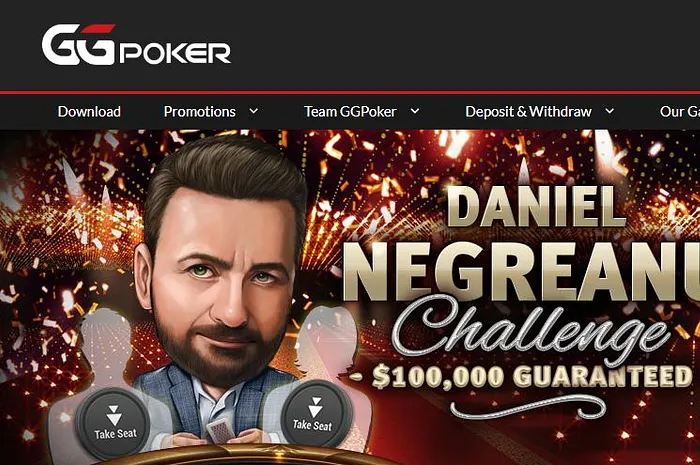Click the POKER wordmark in the header
This screenshot has width=700, height=465.
coord(175,53)
